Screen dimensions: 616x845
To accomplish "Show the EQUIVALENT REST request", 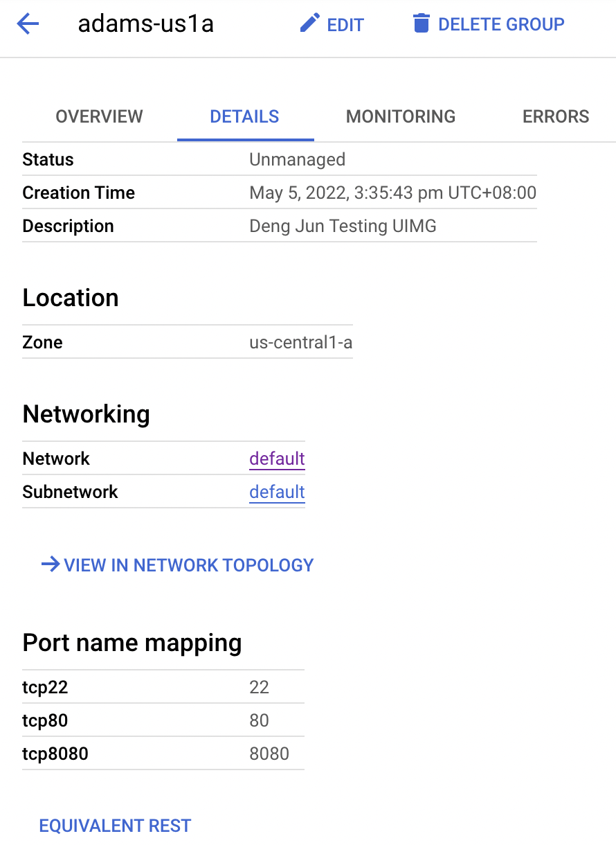I will [x=115, y=826].
